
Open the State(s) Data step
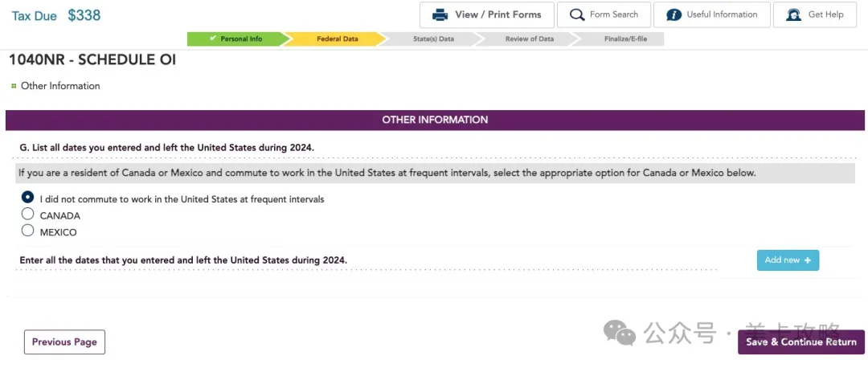coord(433,39)
